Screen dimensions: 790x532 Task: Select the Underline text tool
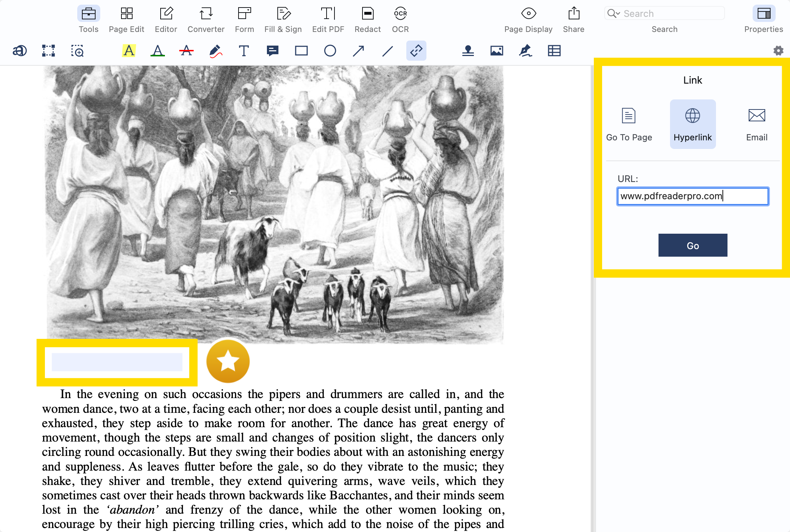click(x=157, y=51)
